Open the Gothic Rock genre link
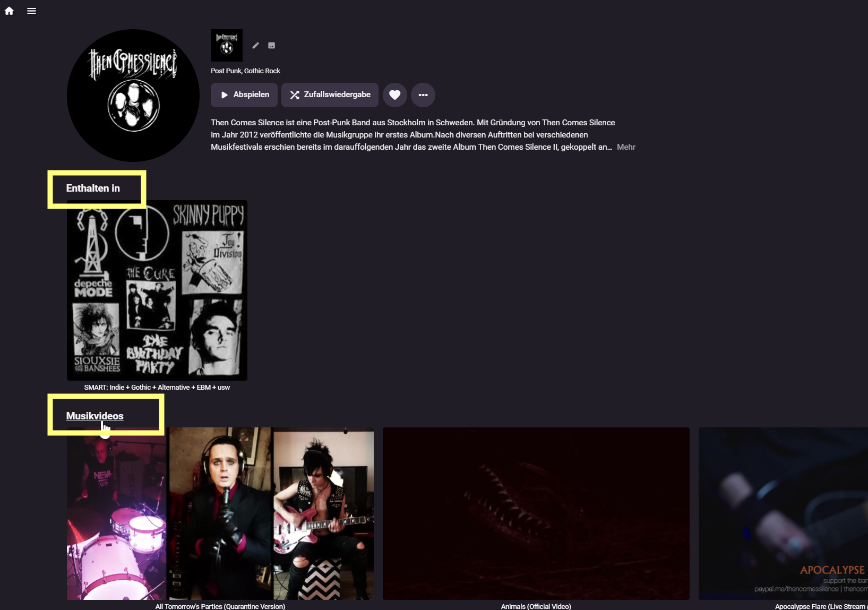 point(262,71)
